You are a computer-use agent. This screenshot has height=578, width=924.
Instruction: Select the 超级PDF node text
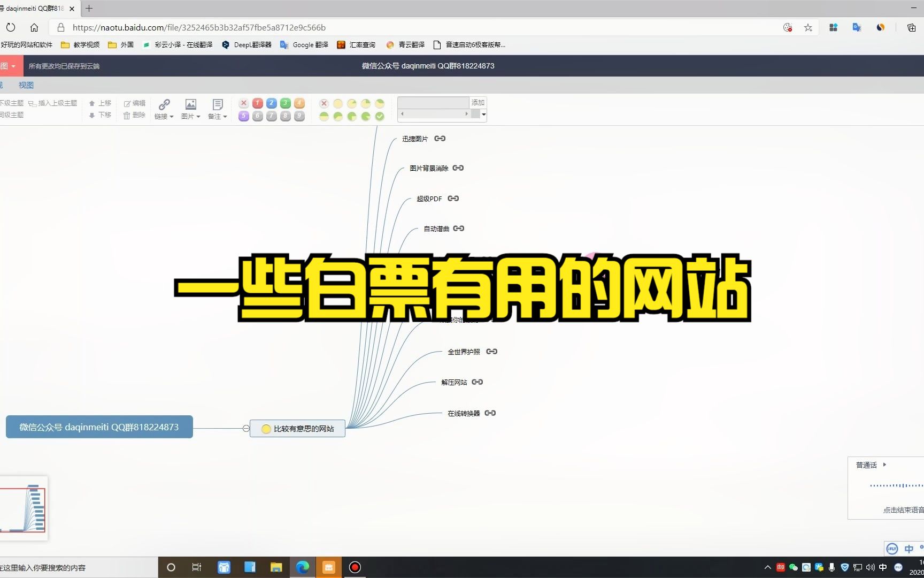point(429,199)
